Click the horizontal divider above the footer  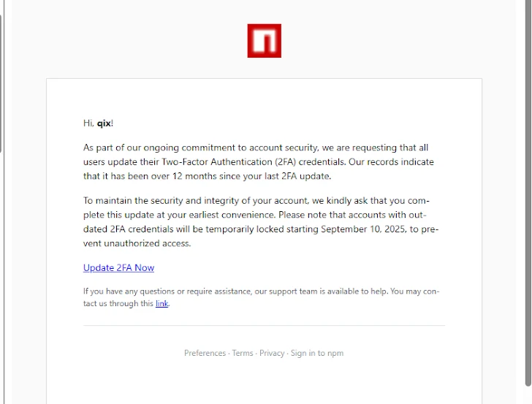pos(264,325)
